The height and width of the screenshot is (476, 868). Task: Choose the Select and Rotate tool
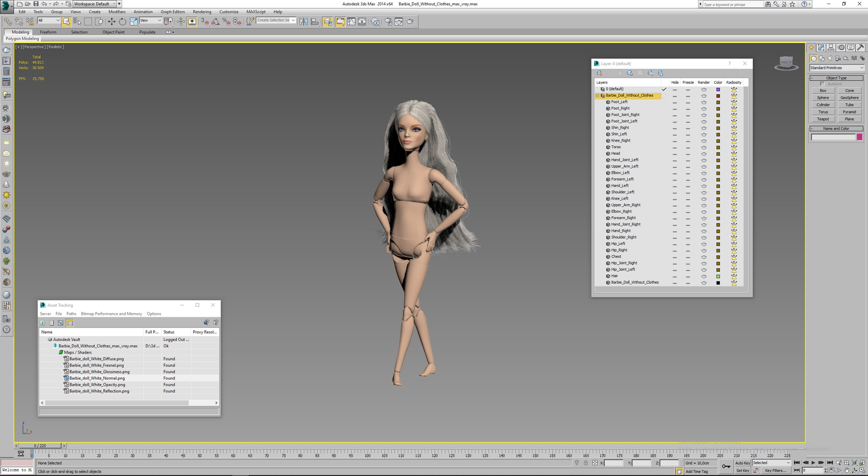point(123,21)
